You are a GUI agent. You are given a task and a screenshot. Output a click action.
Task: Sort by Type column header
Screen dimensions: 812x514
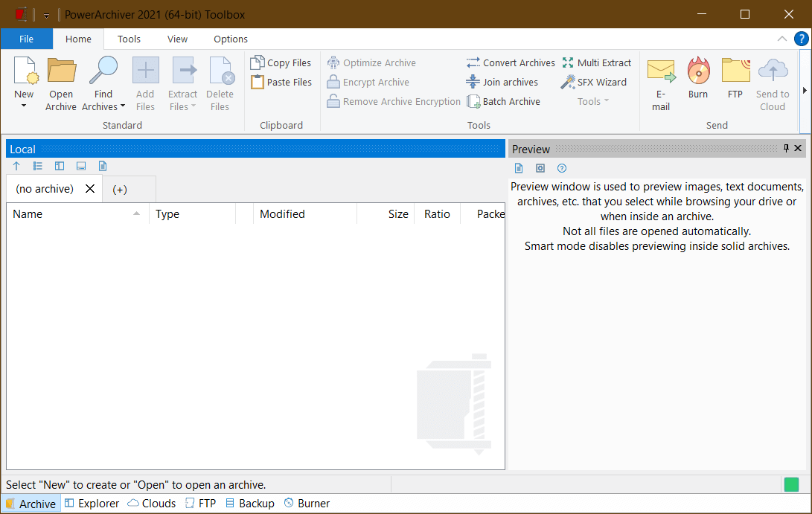[x=192, y=214]
